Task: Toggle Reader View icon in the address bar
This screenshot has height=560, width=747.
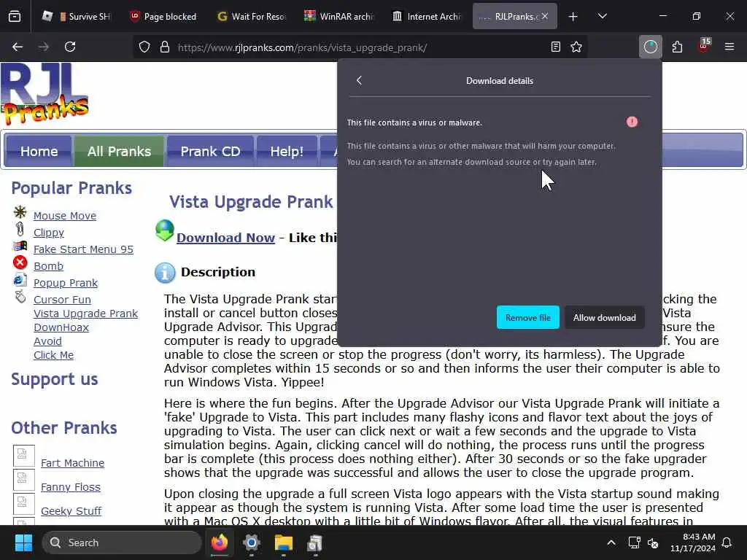Action: (555, 47)
